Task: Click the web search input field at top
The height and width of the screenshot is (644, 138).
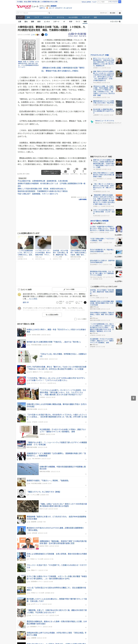Action: pos(103,2)
